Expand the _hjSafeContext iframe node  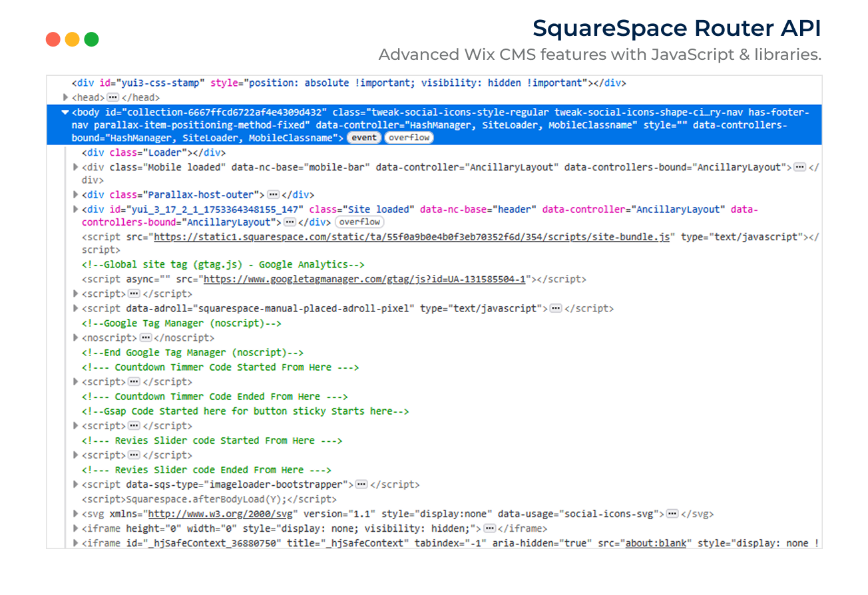(x=75, y=543)
